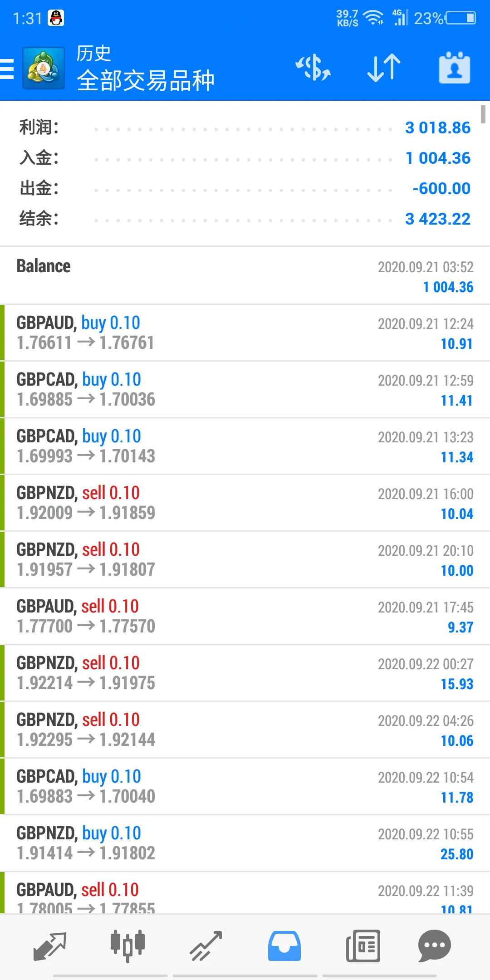Open GBPAUD sell trade with profit 9.37

(245, 617)
